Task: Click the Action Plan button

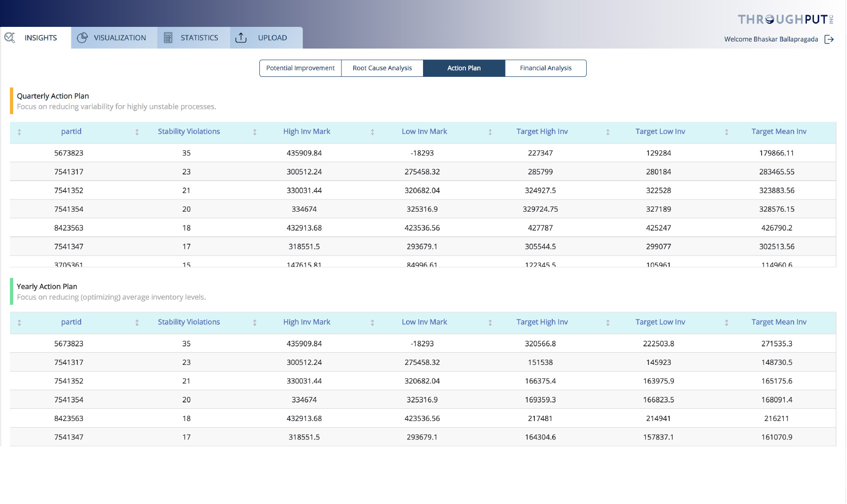Action: 464,68
